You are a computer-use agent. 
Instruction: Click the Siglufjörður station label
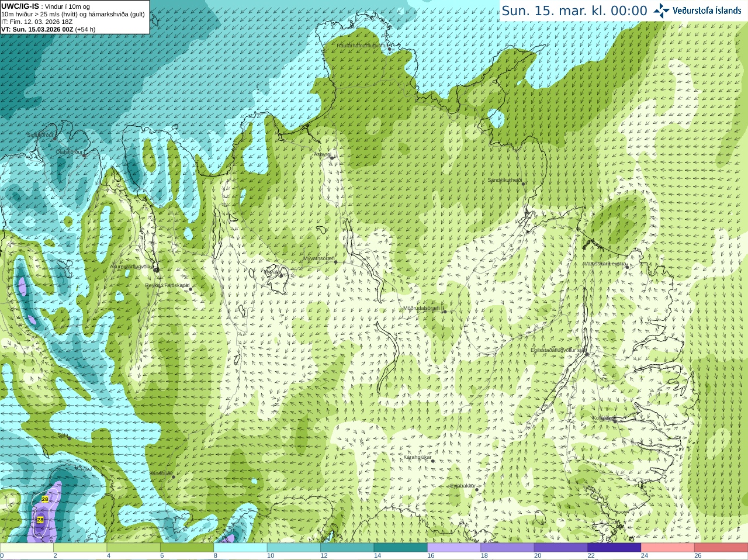[40, 135]
